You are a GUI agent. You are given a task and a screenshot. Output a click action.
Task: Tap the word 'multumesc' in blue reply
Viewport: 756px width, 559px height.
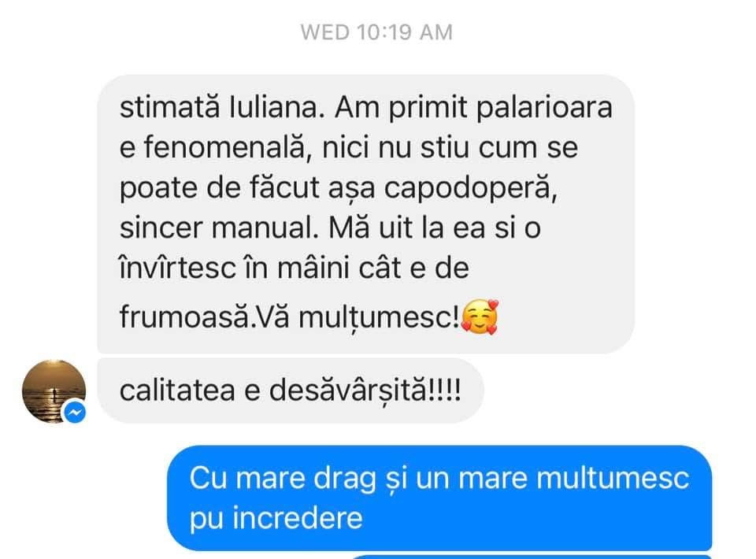pyautogui.click(x=613, y=478)
